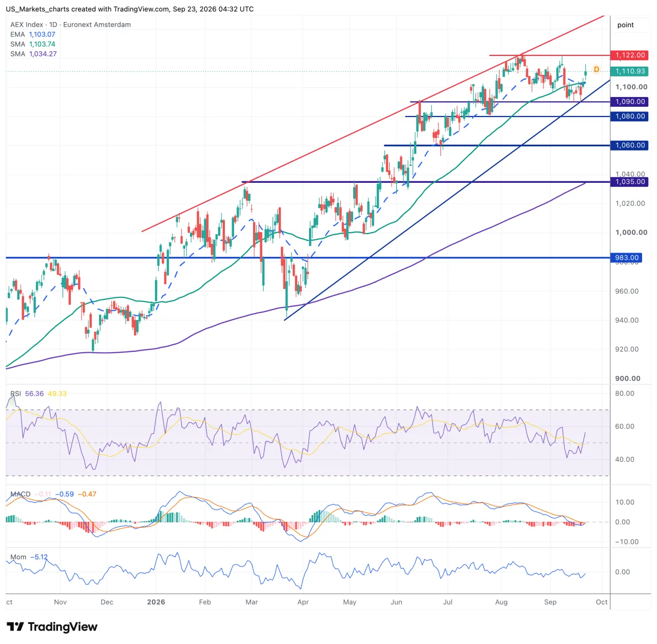Click the Jun label on time axis
Viewport: 657px width, 644px height.
coord(396,602)
